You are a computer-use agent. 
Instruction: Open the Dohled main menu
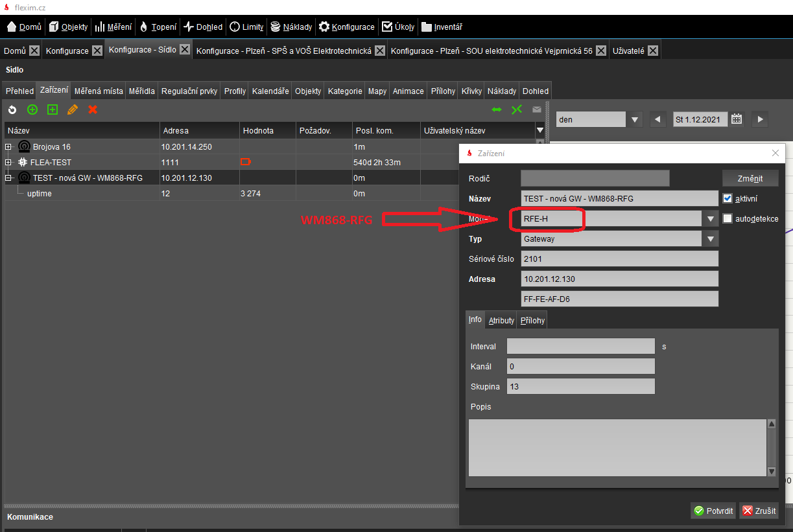click(203, 27)
